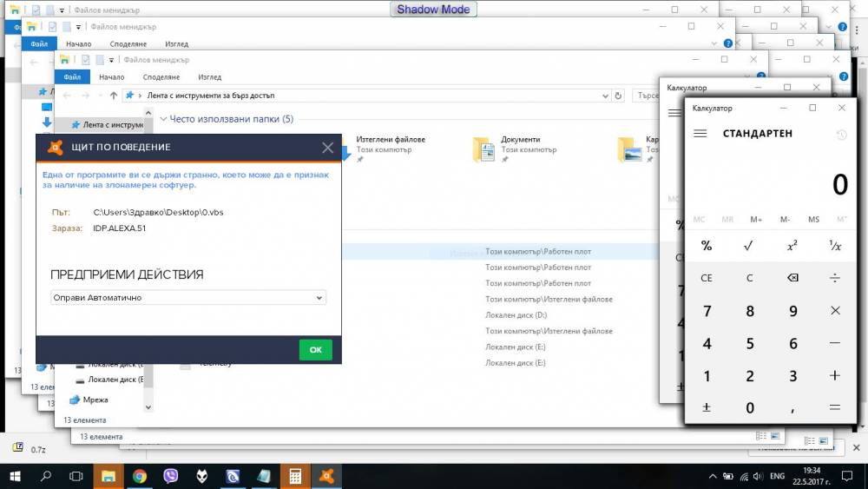Open 'Начало' tab in front file manager
Viewport: 868px width, 489px height.
pyautogui.click(x=112, y=77)
